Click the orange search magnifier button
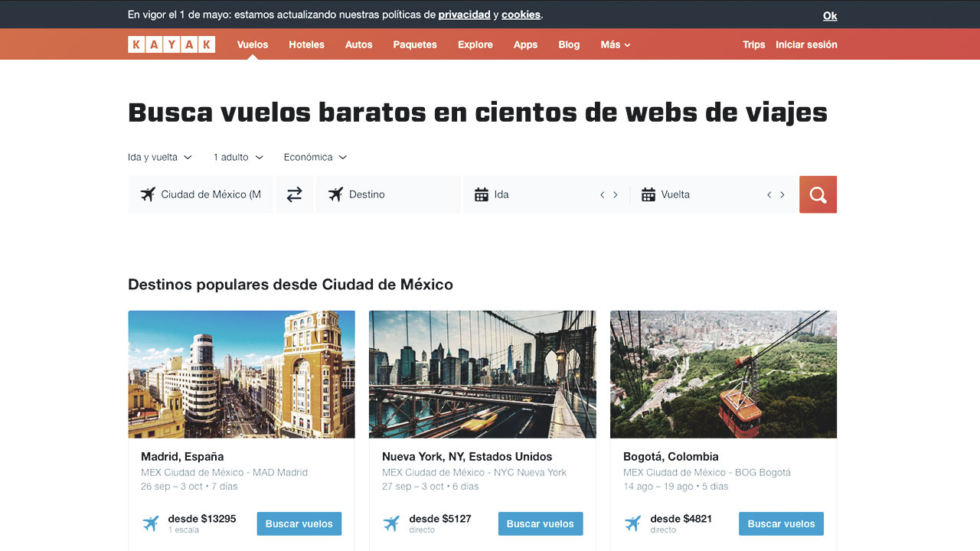Image resolution: width=980 pixels, height=551 pixels. click(x=818, y=194)
